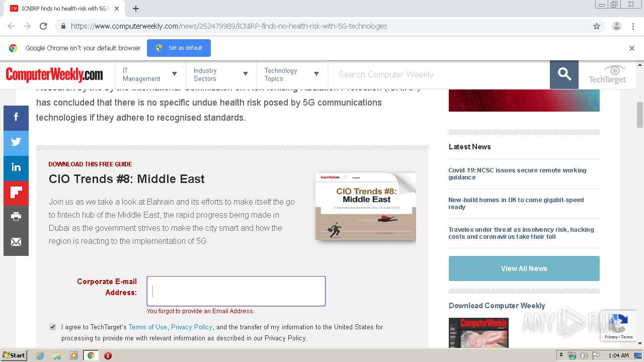644x362 pixels.
Task: Click Set as default button
Action: pyautogui.click(x=179, y=48)
